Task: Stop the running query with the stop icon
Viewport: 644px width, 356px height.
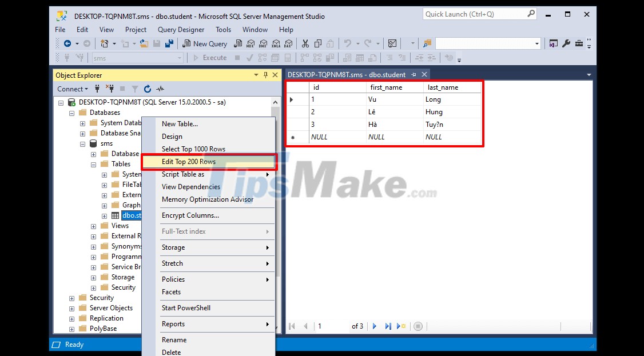Action: click(418, 326)
